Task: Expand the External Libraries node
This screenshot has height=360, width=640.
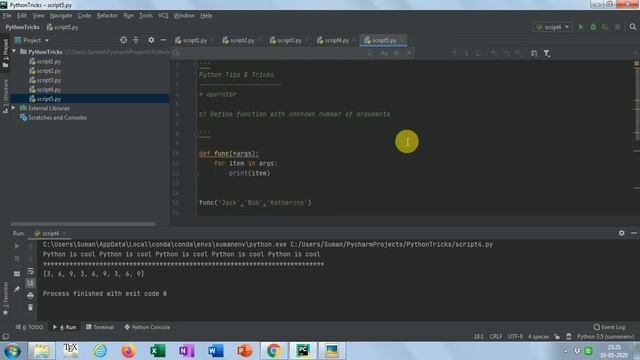Action: click(x=14, y=108)
